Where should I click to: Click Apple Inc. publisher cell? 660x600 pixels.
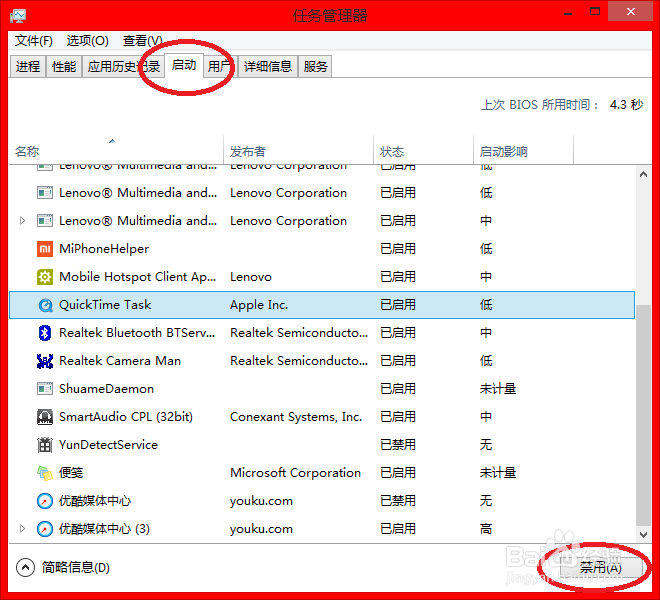coord(259,305)
